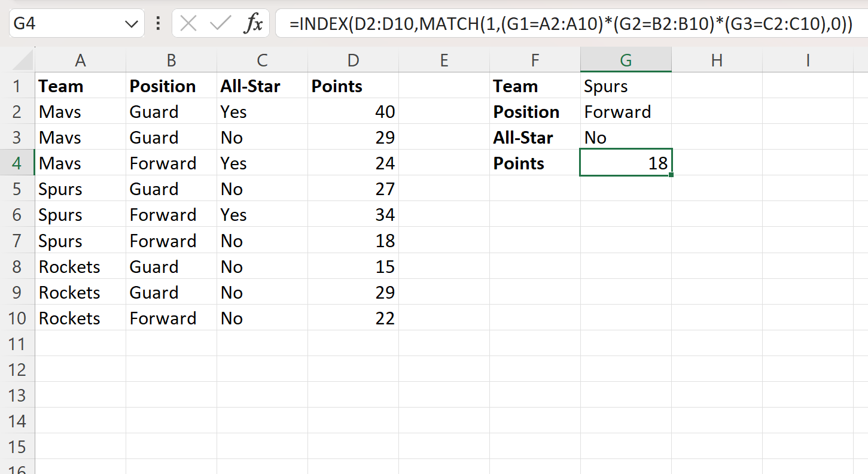Click cell D7 containing 18
The image size is (868, 474).
pos(353,241)
